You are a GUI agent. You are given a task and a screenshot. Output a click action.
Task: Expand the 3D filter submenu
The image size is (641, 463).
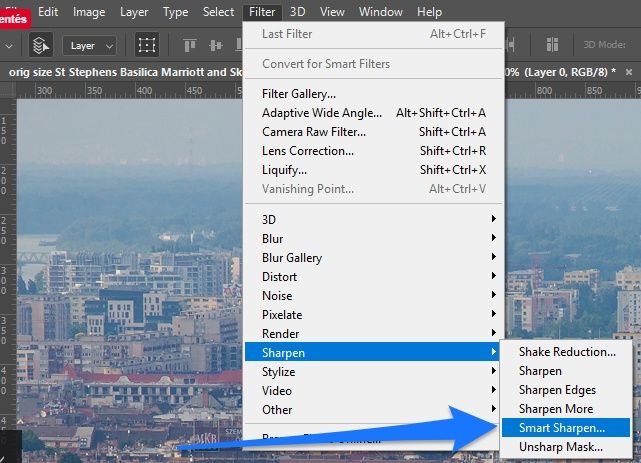coord(372,219)
